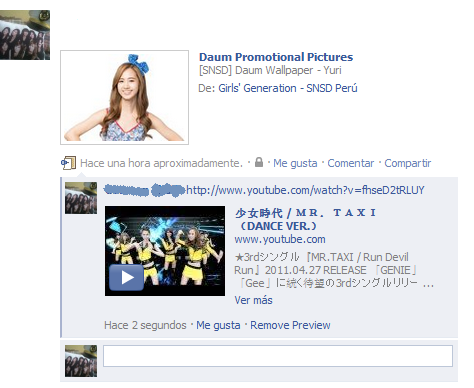
Task: Open the MR. TAXI (DANCE VER.) title link
Action: point(305,219)
